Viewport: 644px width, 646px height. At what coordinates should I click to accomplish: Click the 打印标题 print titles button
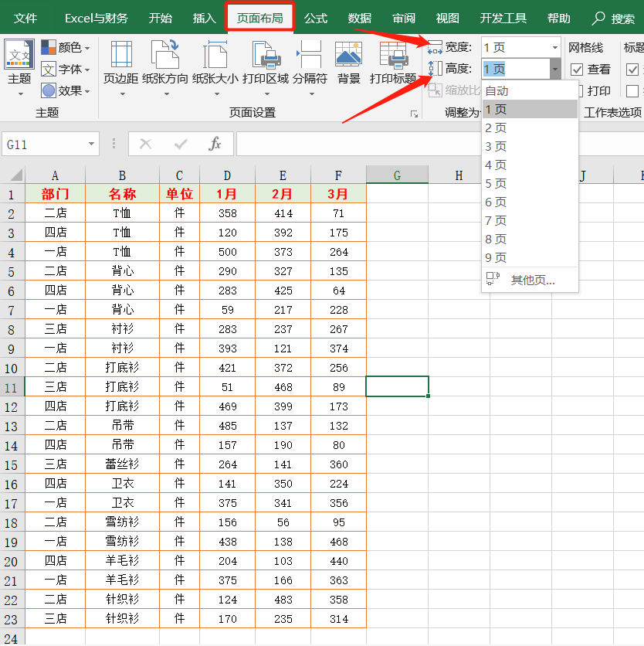click(x=393, y=62)
